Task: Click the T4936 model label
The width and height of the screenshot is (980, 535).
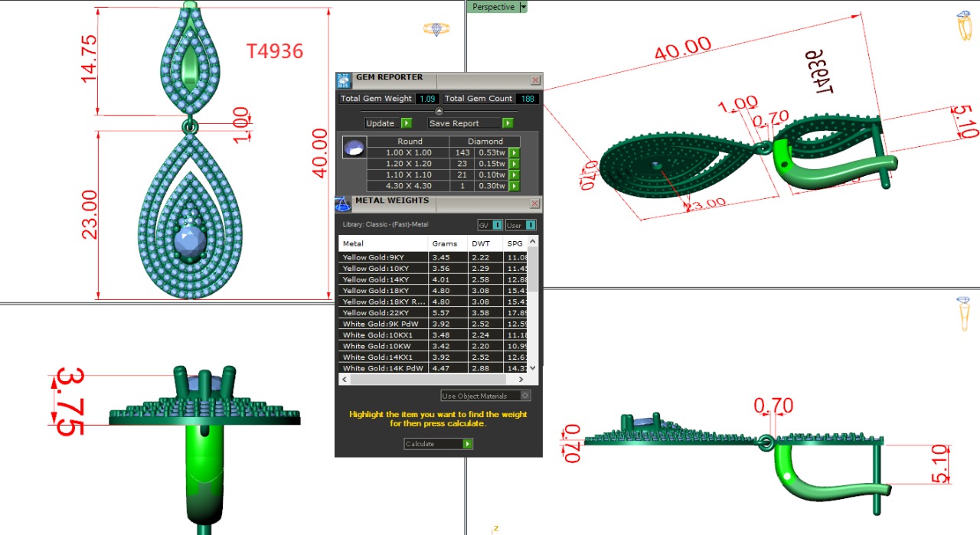Action: (275, 51)
